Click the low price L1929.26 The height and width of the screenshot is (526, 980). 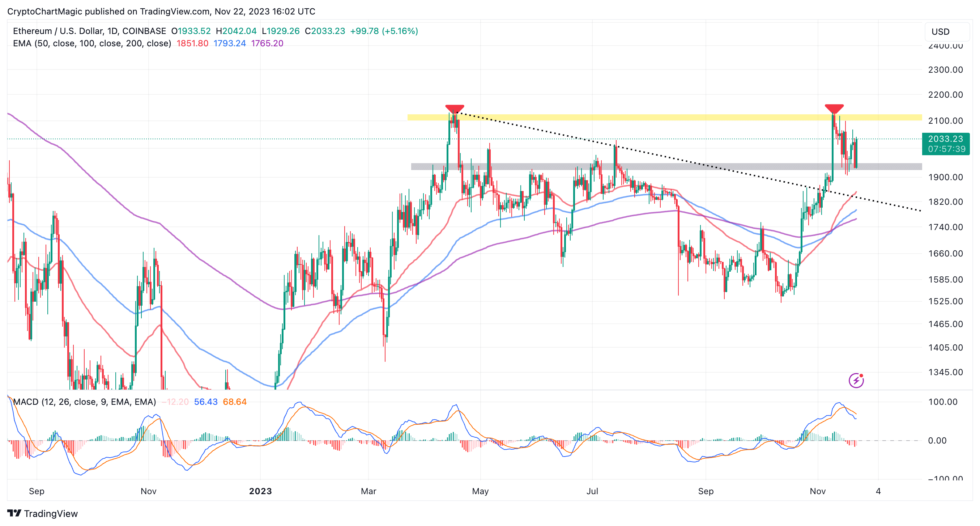[281, 31]
